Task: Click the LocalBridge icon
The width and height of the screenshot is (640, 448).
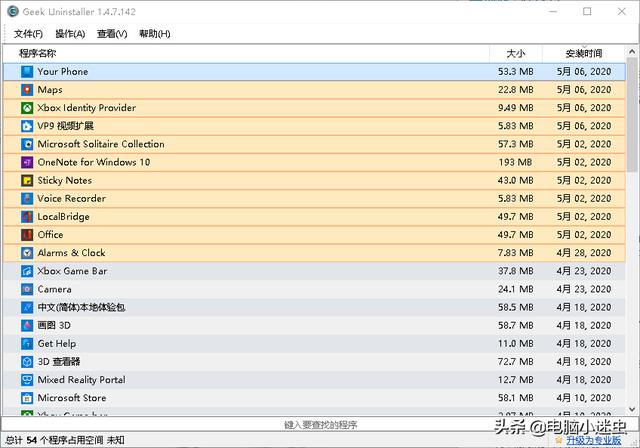Action: [27, 217]
